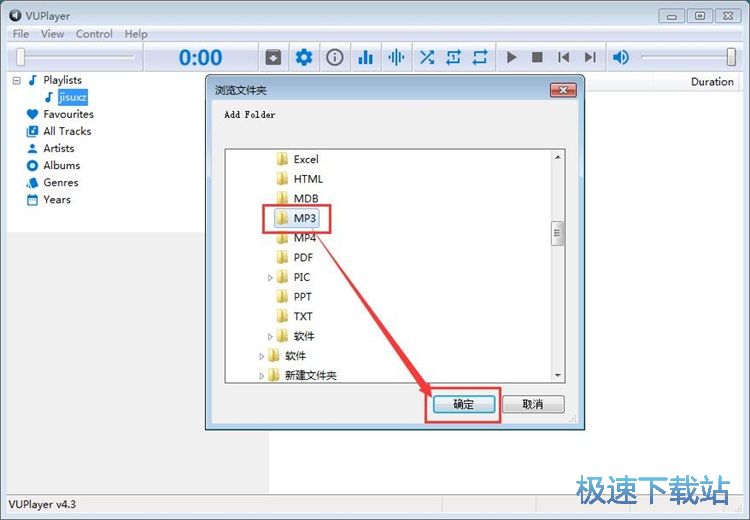Toggle shuffle playback
The height and width of the screenshot is (520, 750).
tap(427, 57)
